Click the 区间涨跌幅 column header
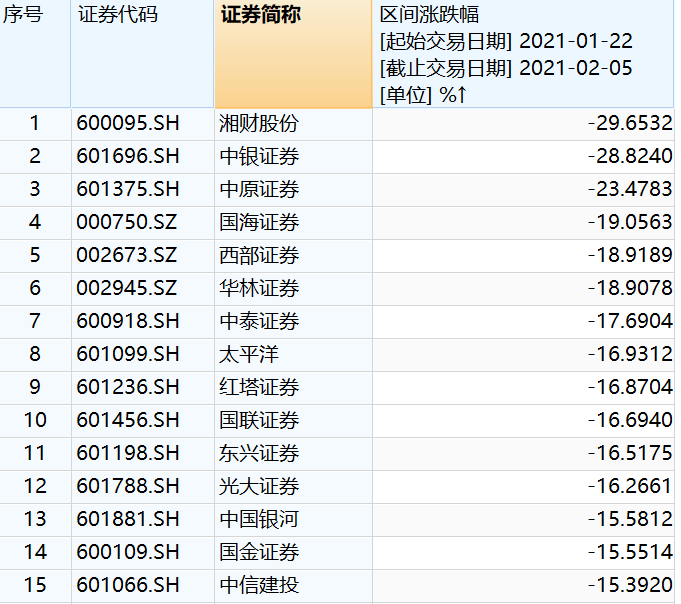 pyautogui.click(x=523, y=53)
